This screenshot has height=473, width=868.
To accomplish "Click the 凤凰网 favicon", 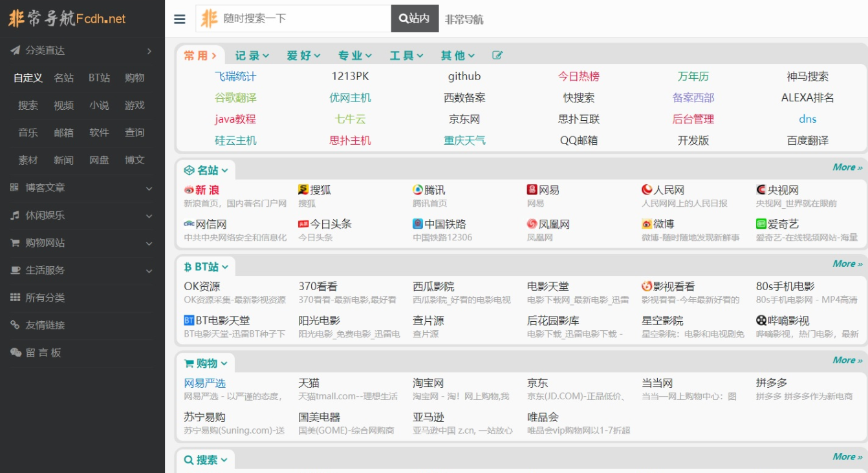I will tap(532, 224).
